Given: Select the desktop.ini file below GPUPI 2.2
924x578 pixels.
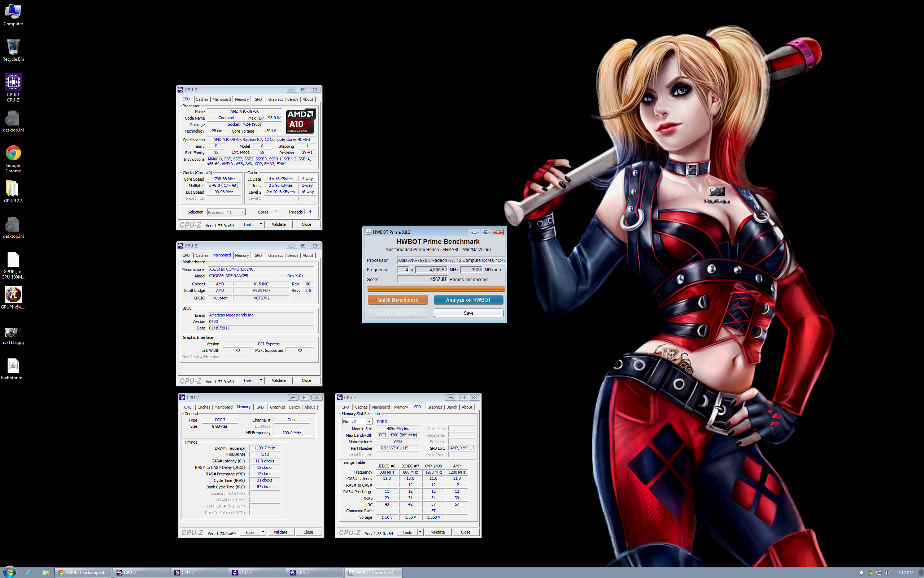Looking at the screenshot, I should [x=13, y=228].
